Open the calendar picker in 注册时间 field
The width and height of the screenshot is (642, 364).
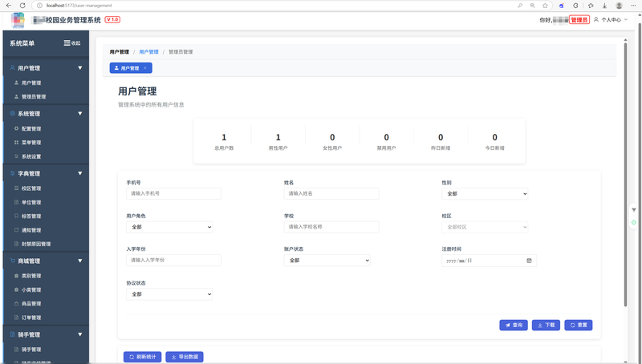click(x=529, y=261)
